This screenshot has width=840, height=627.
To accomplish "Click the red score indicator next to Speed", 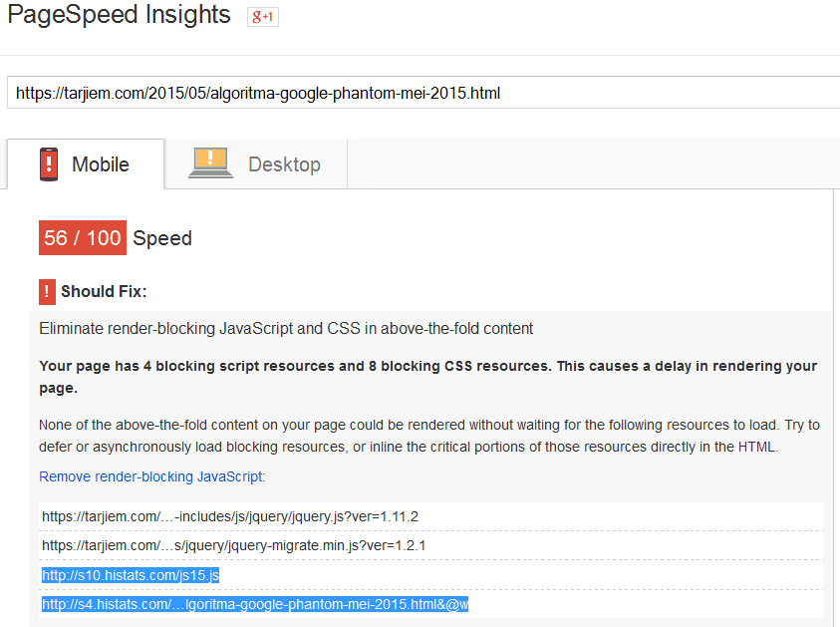I will click(x=82, y=237).
